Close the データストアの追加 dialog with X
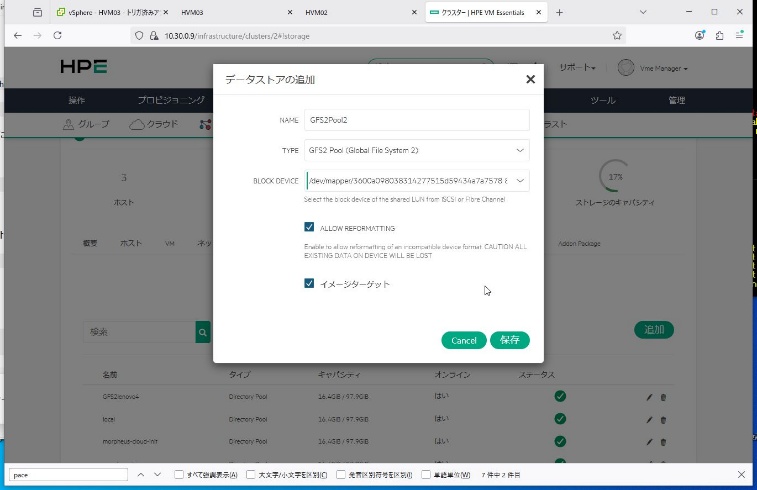757x490 pixels. click(530, 79)
